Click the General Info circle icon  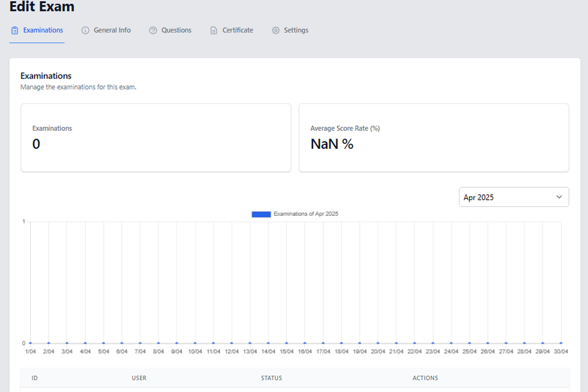pos(85,31)
